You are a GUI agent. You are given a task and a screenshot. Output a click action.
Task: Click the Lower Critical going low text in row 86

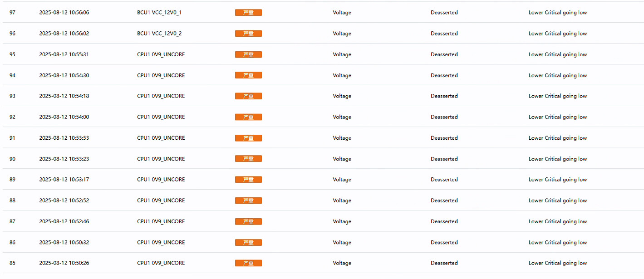(x=557, y=242)
